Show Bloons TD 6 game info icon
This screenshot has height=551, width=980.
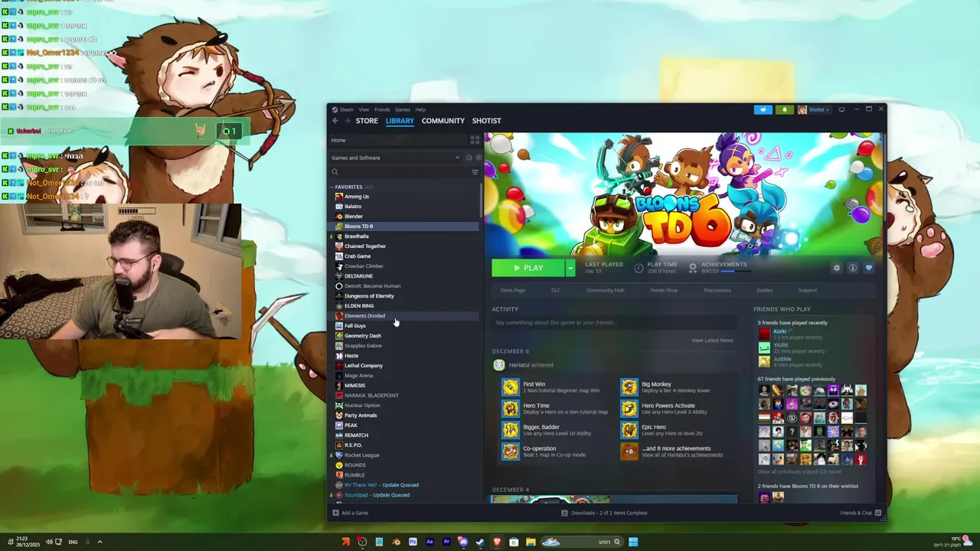(x=852, y=268)
